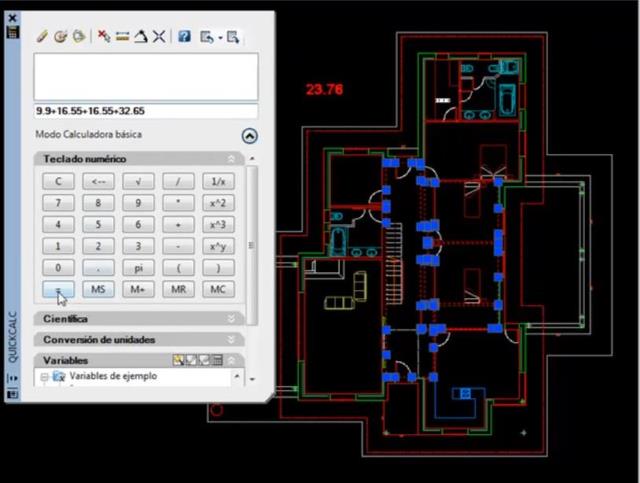This screenshot has height=483, width=640.
Task: Click the M+ memory add button
Action: [138, 289]
